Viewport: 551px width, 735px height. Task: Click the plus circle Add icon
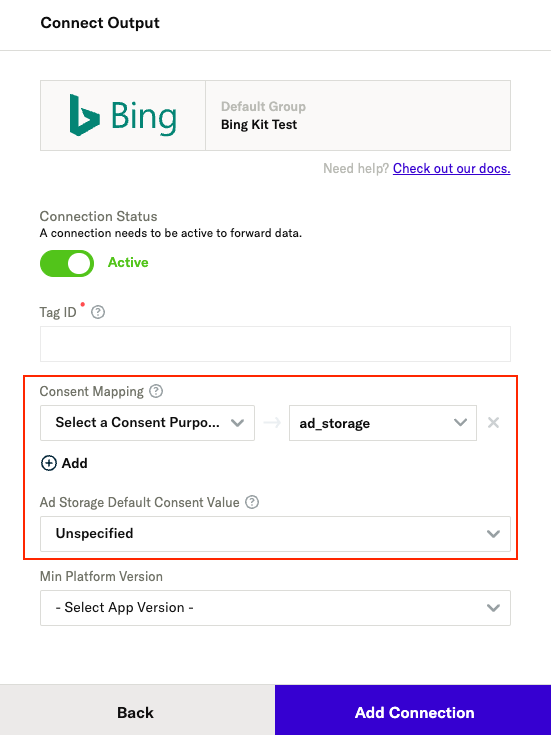(x=49, y=463)
